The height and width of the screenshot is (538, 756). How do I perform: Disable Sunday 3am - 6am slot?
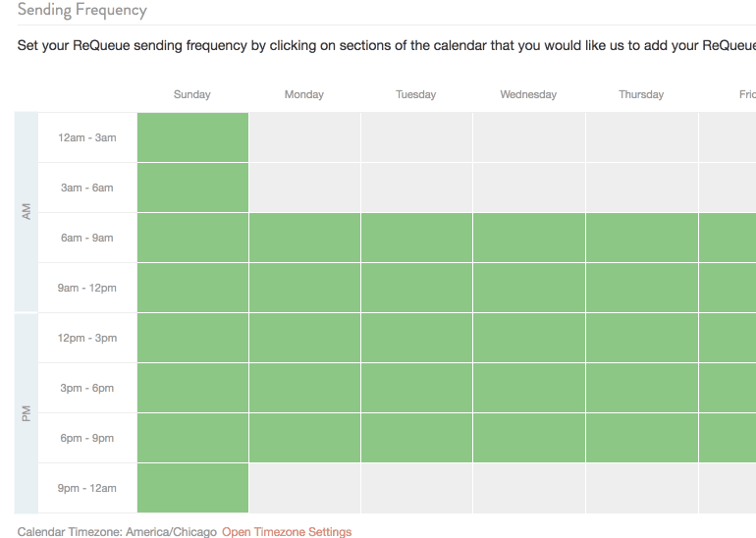(x=192, y=188)
